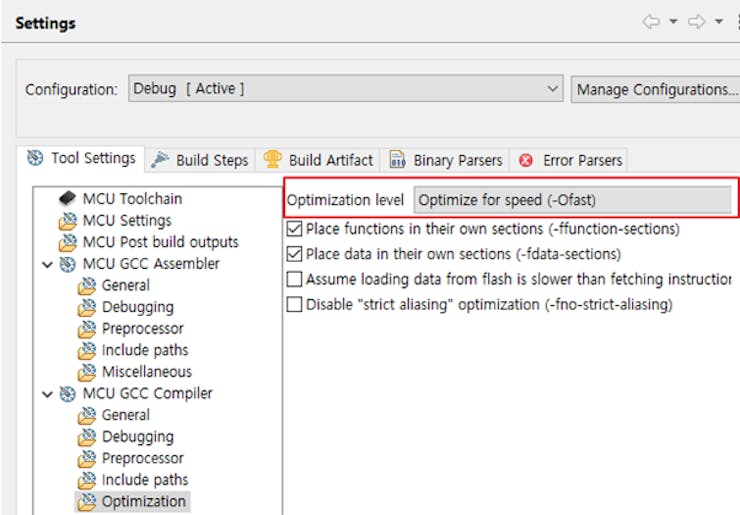
Task: Click icon beside Assembler Preprocessor
Action: coord(87,329)
